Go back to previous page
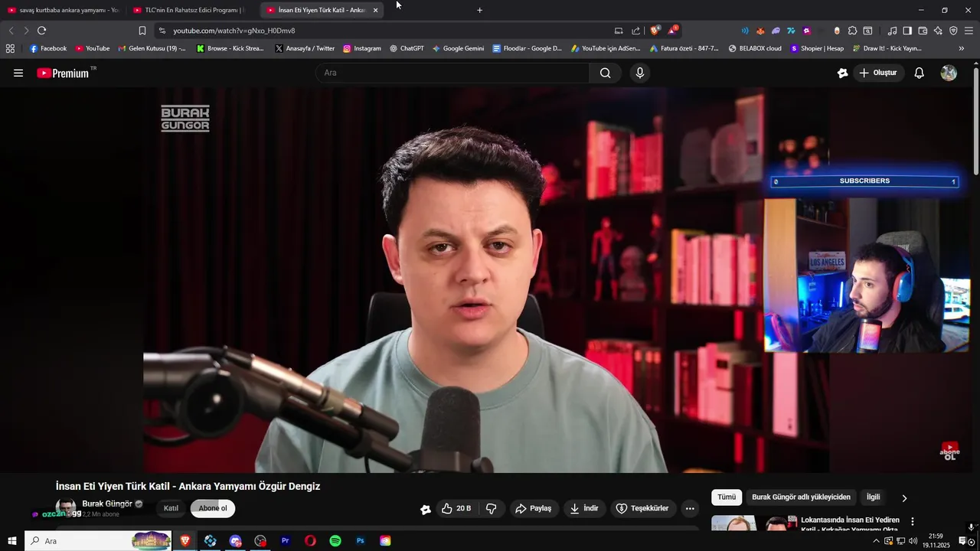 (x=11, y=31)
